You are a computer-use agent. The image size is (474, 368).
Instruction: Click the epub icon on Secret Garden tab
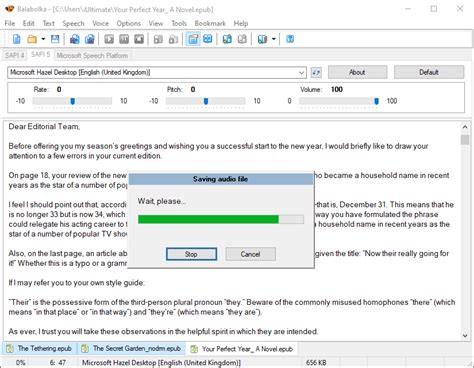(x=85, y=349)
